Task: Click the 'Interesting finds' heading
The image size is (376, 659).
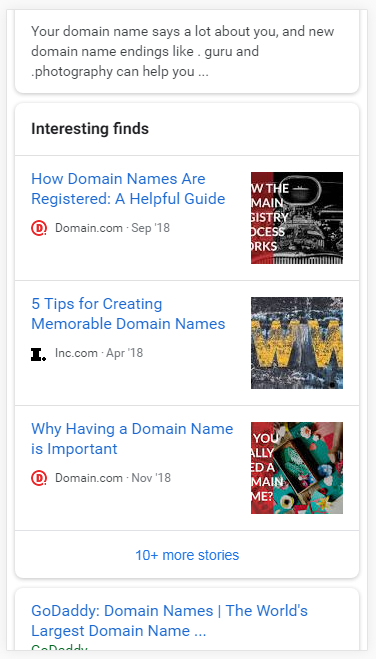Action: click(x=90, y=129)
